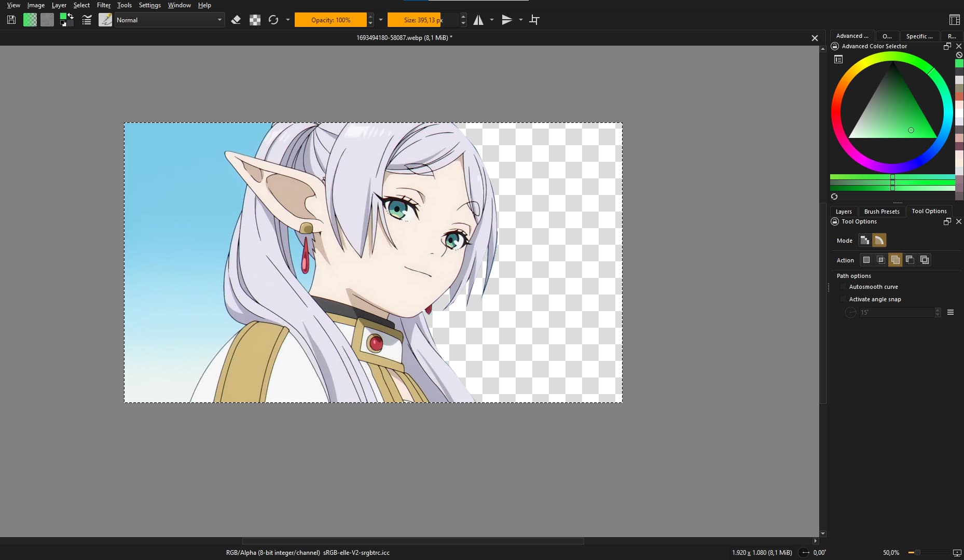
Task: Expand the horizontal mirror options arrow
Action: tap(492, 20)
